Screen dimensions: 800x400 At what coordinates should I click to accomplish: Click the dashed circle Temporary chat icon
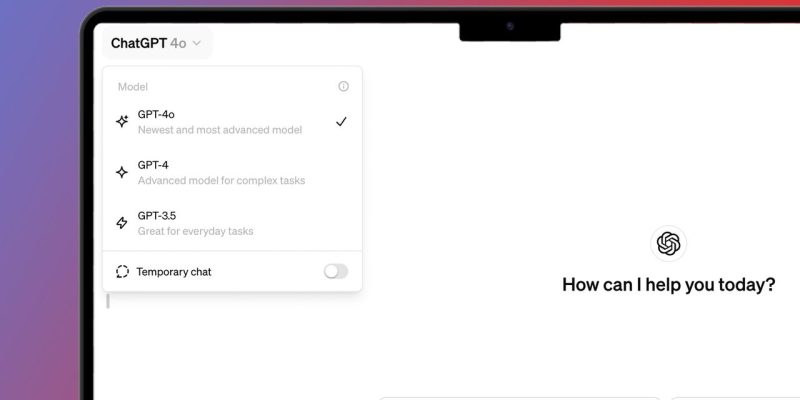pos(122,271)
